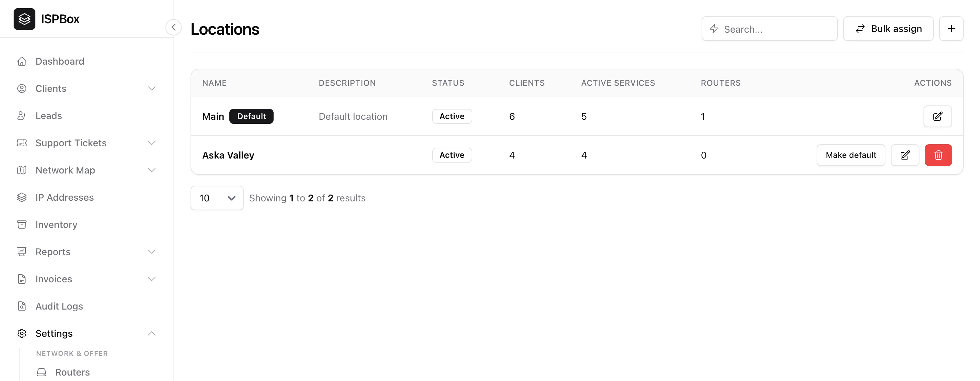
Task: Click the swap arrows icon on Bulk assign
Action: click(x=860, y=29)
